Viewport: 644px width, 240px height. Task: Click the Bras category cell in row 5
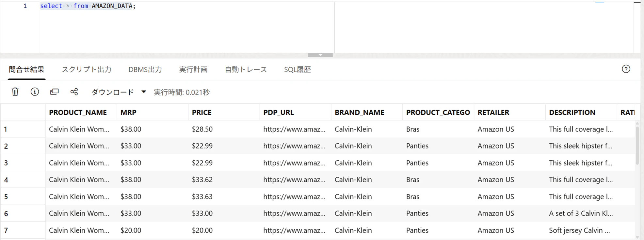438,197
